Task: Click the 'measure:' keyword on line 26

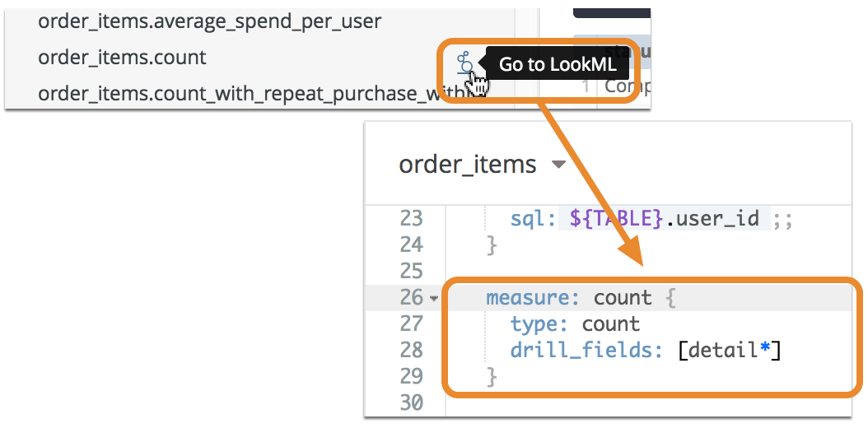Action: (534, 298)
